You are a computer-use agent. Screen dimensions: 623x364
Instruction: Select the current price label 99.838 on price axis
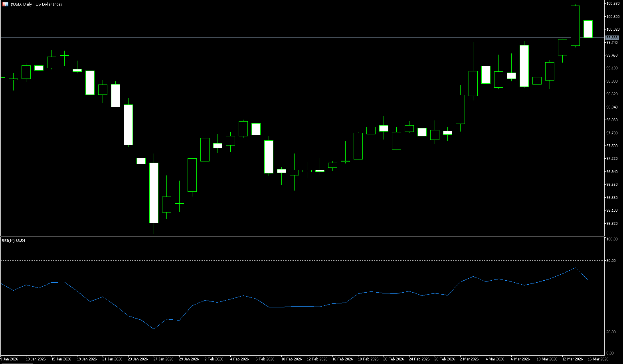click(611, 38)
